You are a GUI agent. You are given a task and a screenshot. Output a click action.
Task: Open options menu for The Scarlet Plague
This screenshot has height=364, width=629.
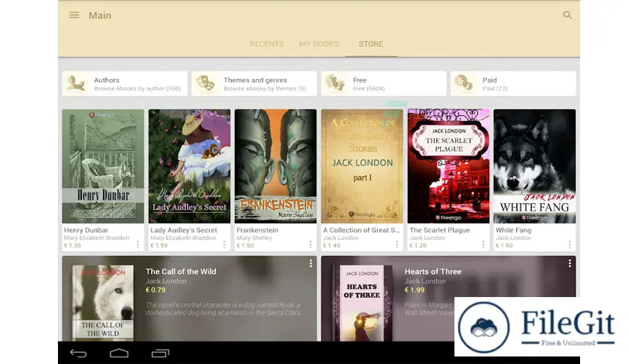(483, 244)
